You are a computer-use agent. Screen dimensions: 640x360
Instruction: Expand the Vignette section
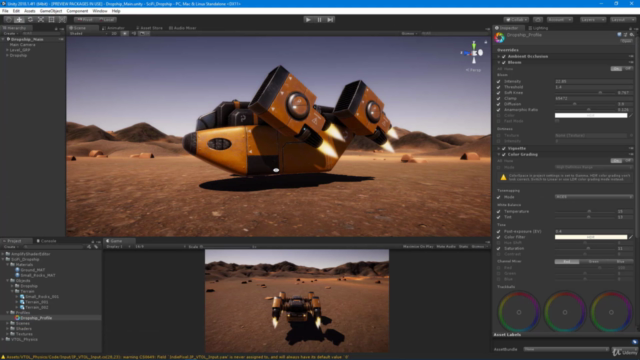(x=498, y=149)
